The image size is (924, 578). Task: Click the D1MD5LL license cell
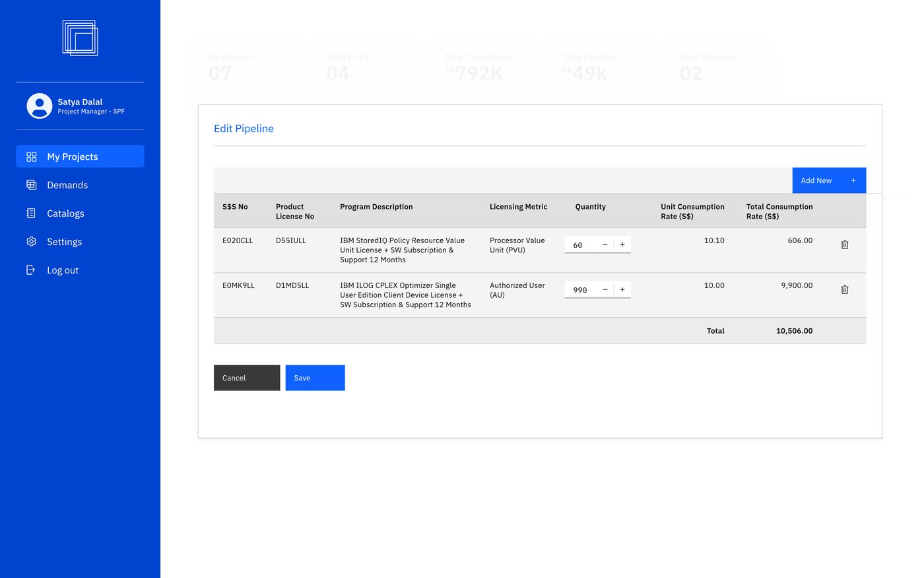click(292, 285)
